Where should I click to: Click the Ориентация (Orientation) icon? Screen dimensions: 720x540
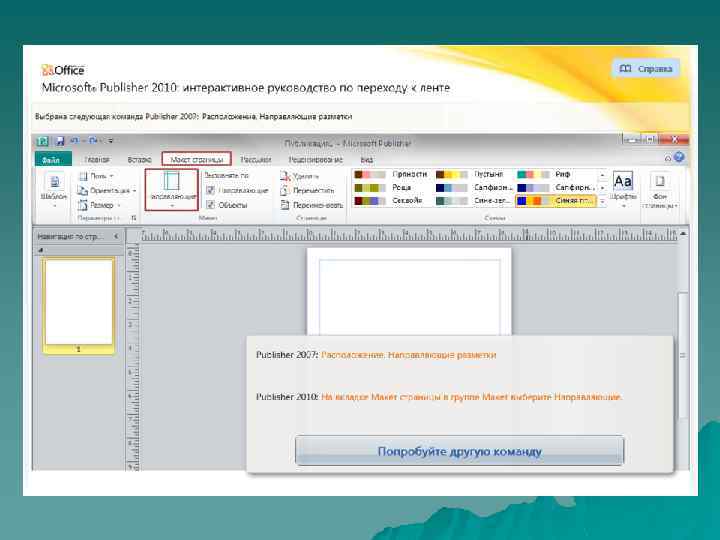click(83, 190)
